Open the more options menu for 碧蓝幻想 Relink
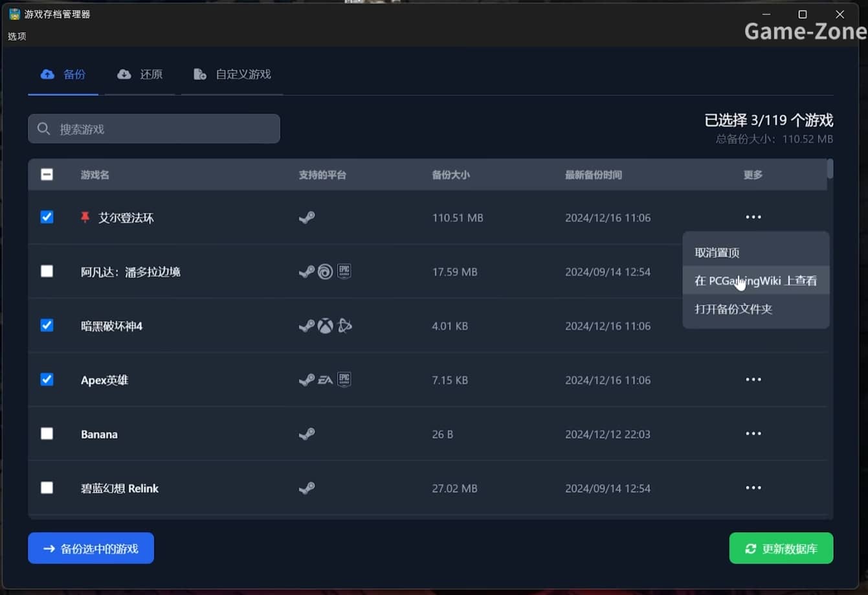 click(x=753, y=488)
